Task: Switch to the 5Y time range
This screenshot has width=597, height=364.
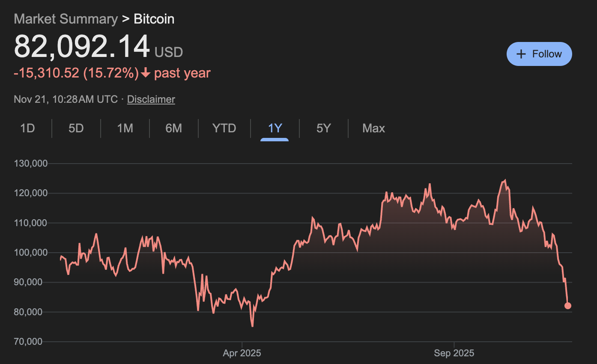Action: click(323, 128)
